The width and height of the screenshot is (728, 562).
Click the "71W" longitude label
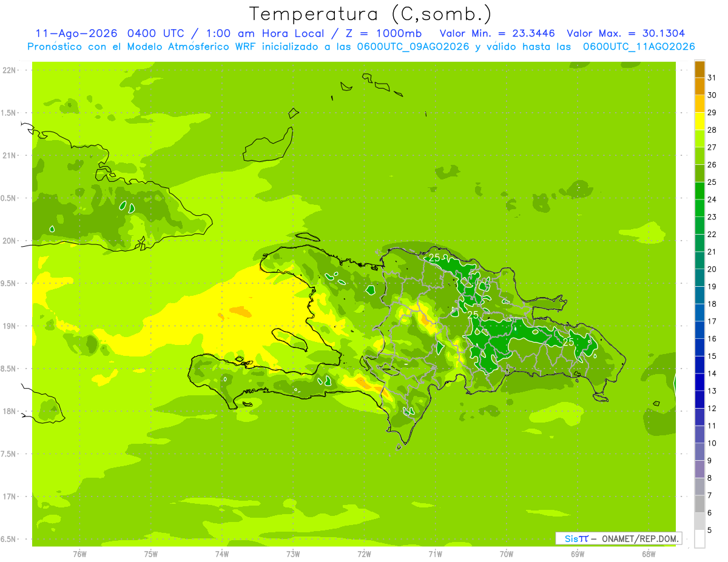click(435, 554)
